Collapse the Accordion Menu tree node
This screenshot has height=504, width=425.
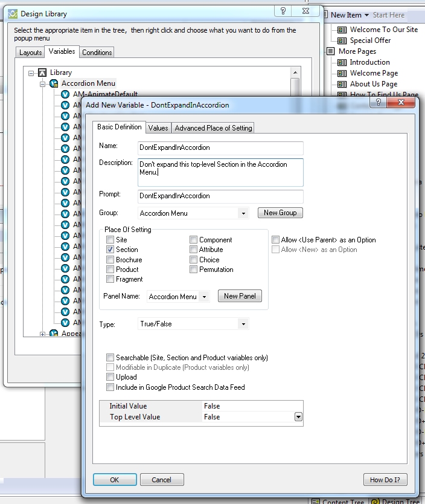[x=43, y=83]
